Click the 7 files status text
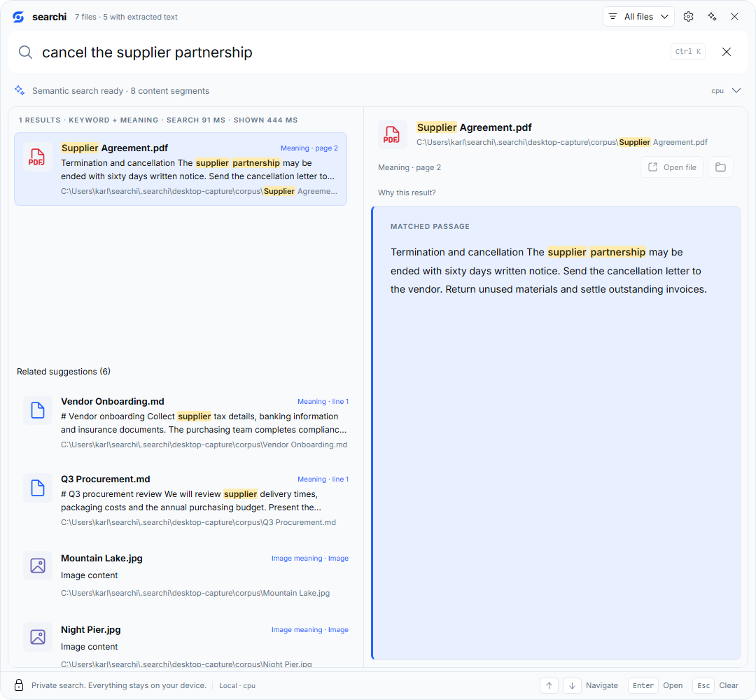 point(126,17)
